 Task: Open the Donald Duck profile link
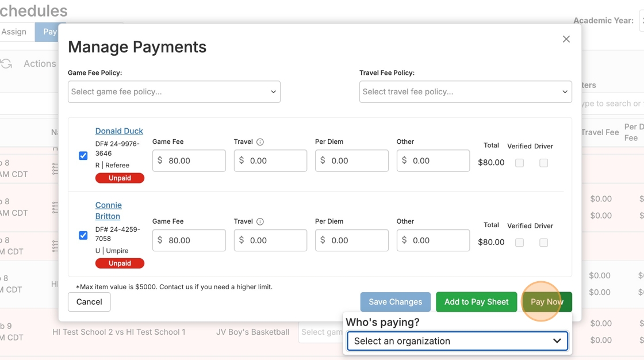[x=119, y=131]
